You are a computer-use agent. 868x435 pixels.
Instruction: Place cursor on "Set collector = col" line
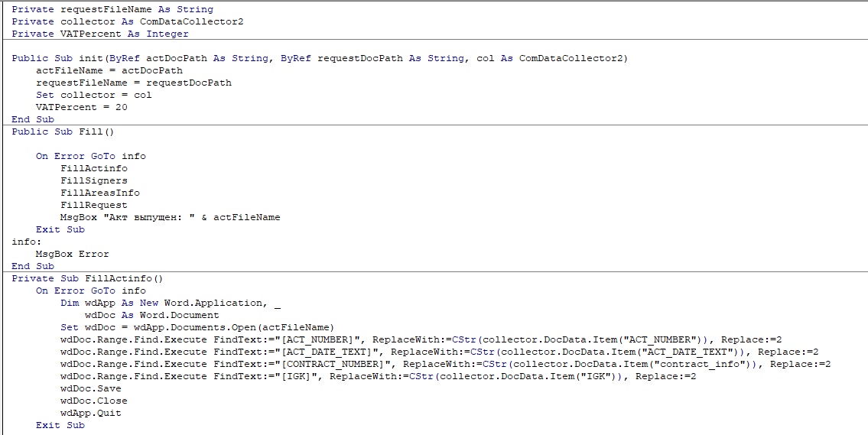(x=94, y=95)
